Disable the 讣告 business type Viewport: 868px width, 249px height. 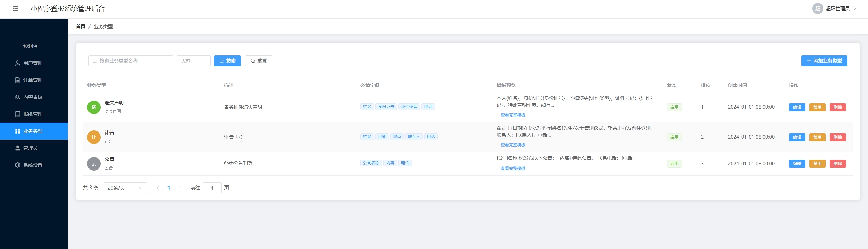[817, 137]
